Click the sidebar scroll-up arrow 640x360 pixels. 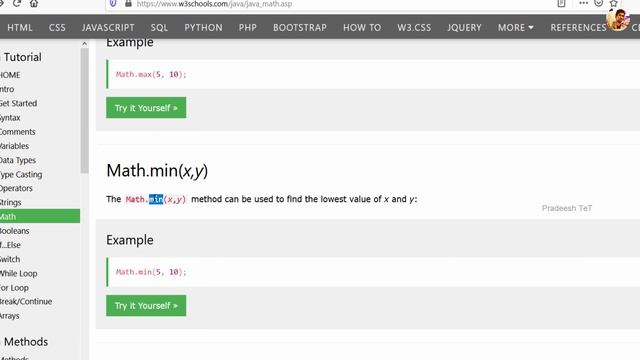click(x=84, y=44)
